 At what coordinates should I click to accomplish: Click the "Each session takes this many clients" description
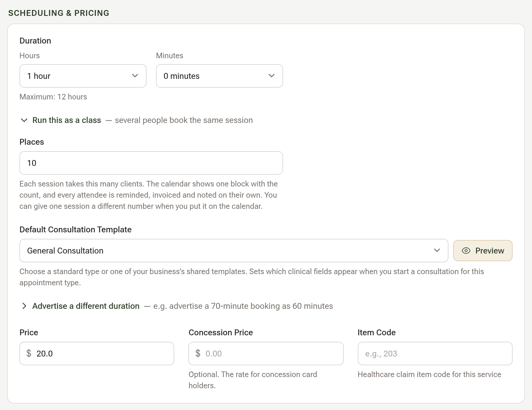pos(149,195)
